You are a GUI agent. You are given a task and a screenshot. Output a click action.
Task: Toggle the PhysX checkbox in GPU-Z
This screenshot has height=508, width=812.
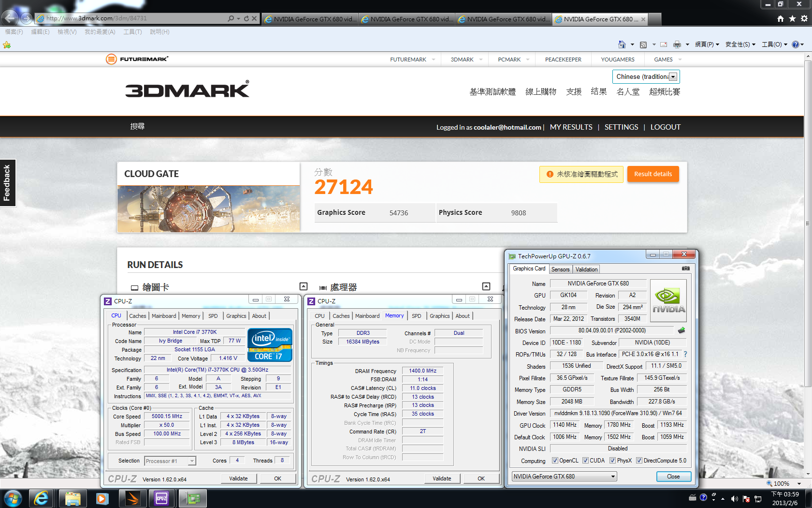point(612,461)
